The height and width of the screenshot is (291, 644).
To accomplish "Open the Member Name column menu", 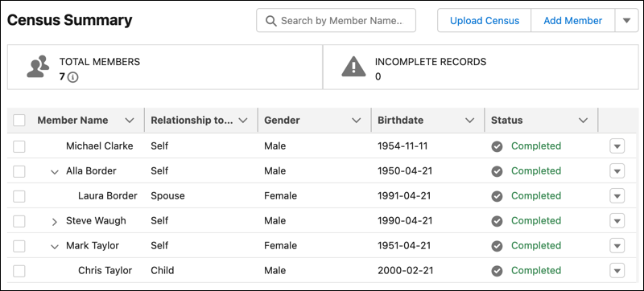I will coord(130,121).
